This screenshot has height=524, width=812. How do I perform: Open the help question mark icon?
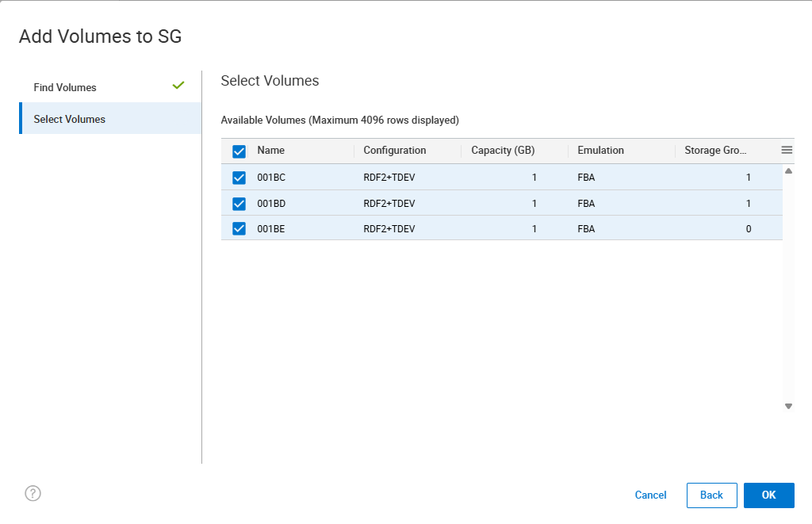pyautogui.click(x=33, y=493)
